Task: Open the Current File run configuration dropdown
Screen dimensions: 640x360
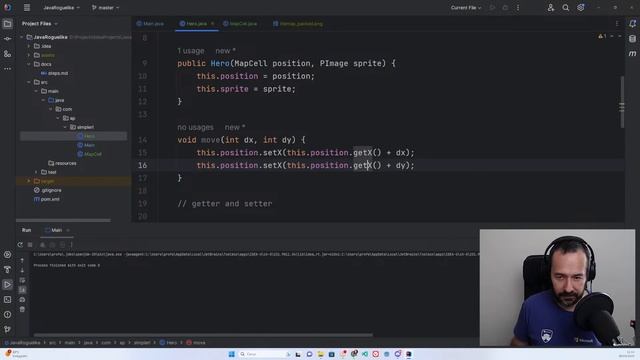Action: click(x=466, y=7)
